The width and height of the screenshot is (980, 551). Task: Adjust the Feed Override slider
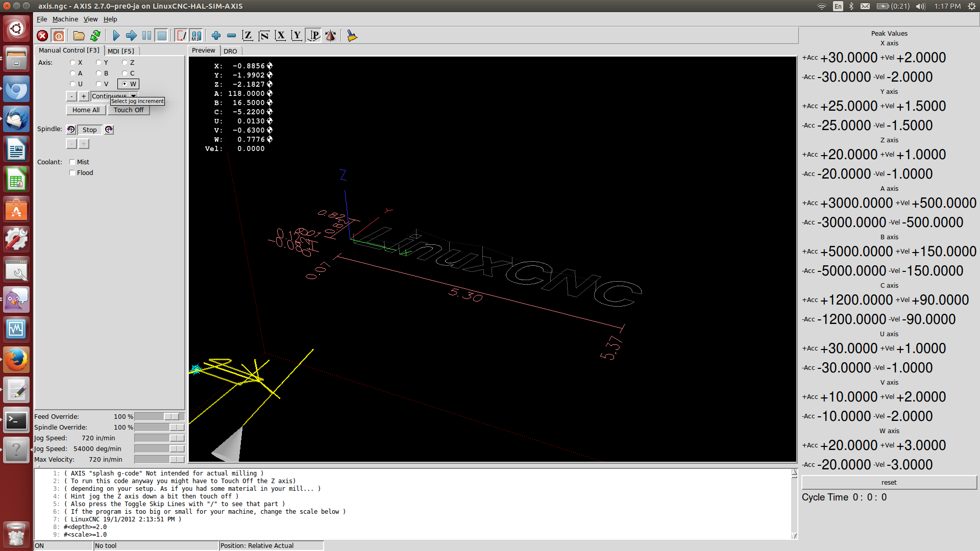[159, 416]
